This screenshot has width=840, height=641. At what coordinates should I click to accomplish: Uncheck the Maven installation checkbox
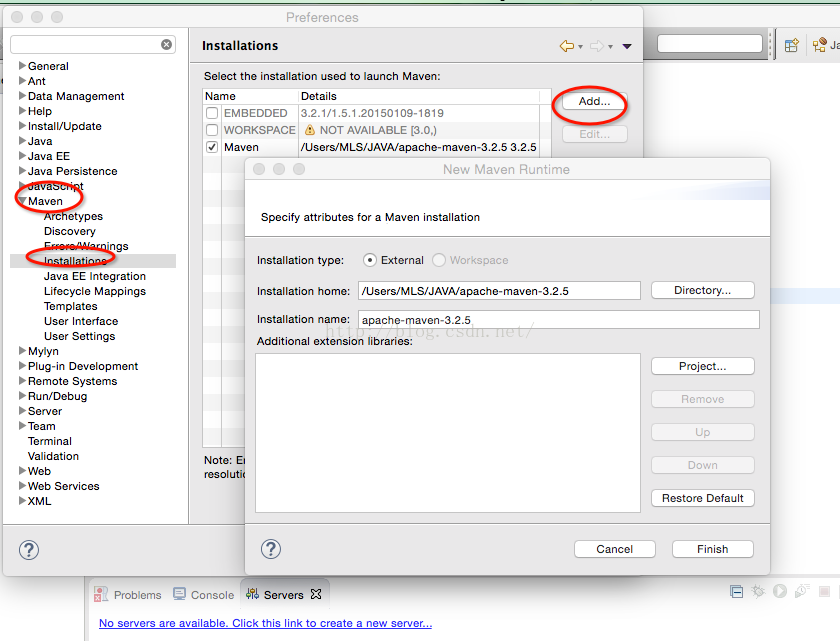click(x=212, y=147)
